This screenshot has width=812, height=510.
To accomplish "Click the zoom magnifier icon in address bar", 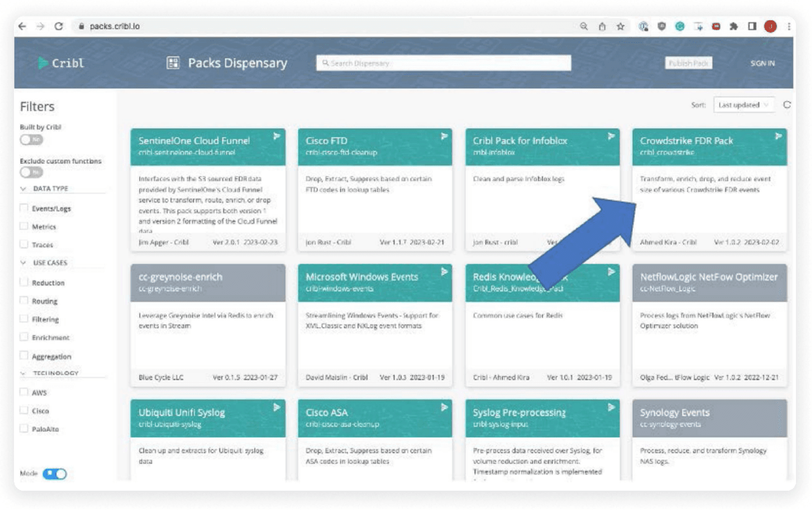I will tap(583, 26).
